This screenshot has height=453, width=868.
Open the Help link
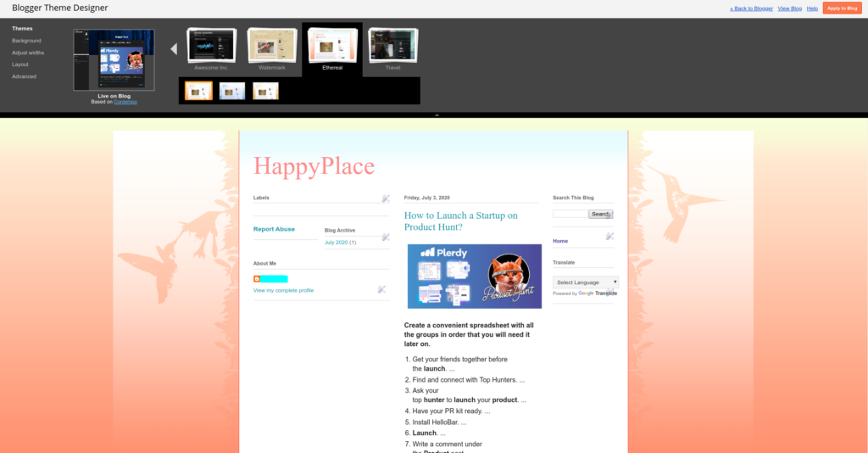pyautogui.click(x=812, y=8)
